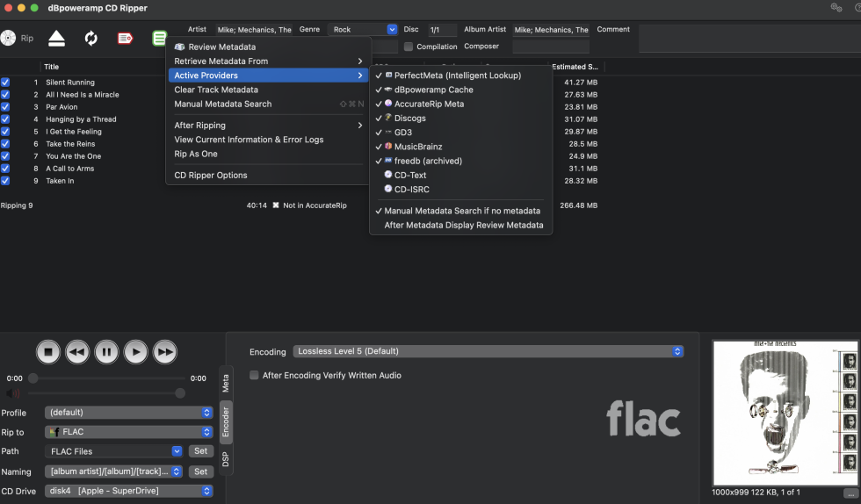The image size is (861, 504).
Task: Stop playback with the stop button
Action: [x=48, y=352]
